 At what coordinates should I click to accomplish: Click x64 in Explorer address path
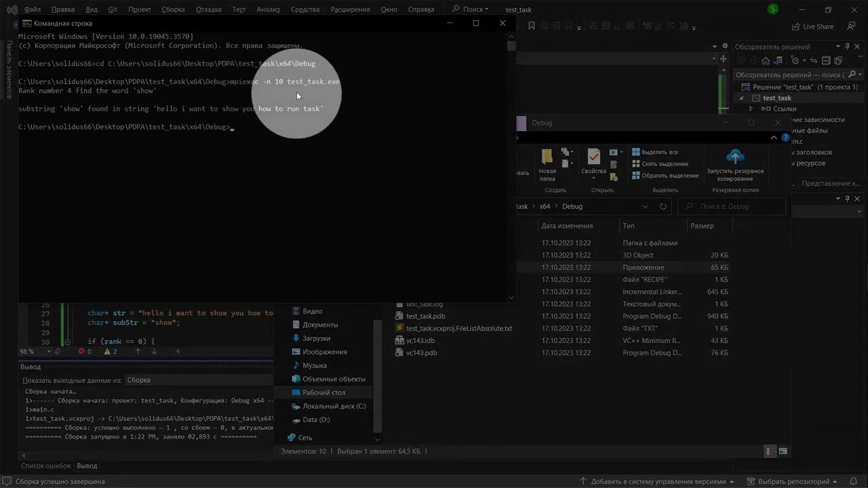(x=545, y=207)
